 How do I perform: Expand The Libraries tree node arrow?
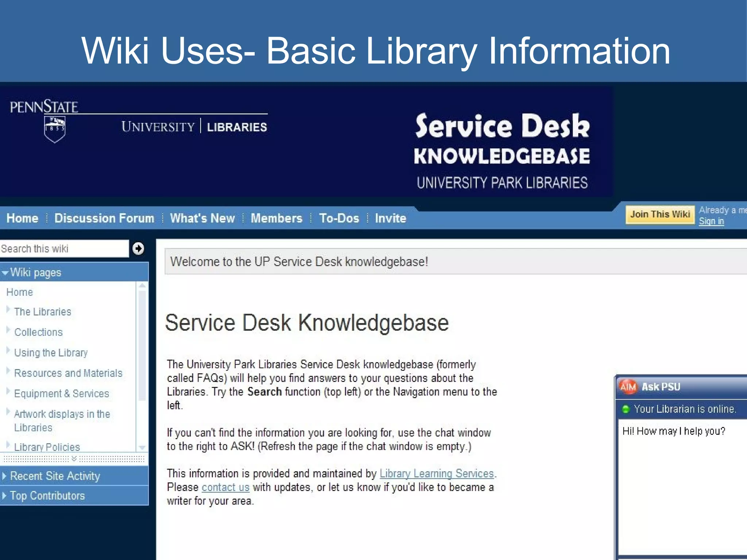[x=8, y=310]
